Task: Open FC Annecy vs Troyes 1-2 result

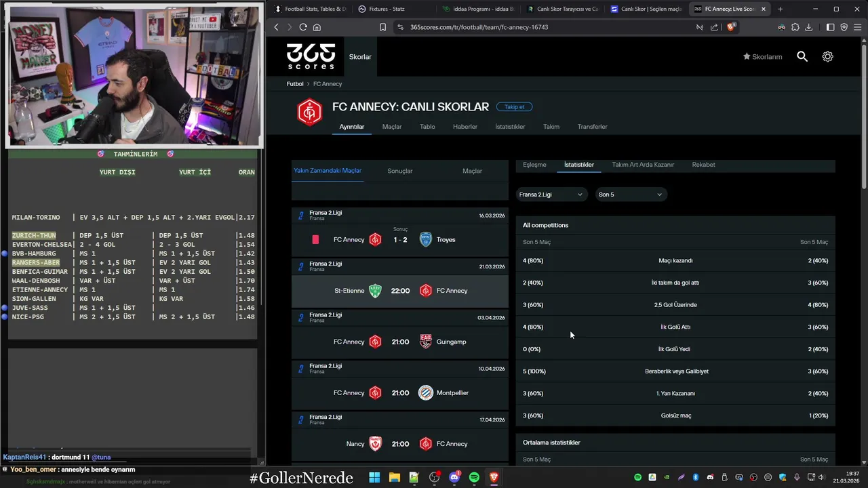Action: pos(400,239)
